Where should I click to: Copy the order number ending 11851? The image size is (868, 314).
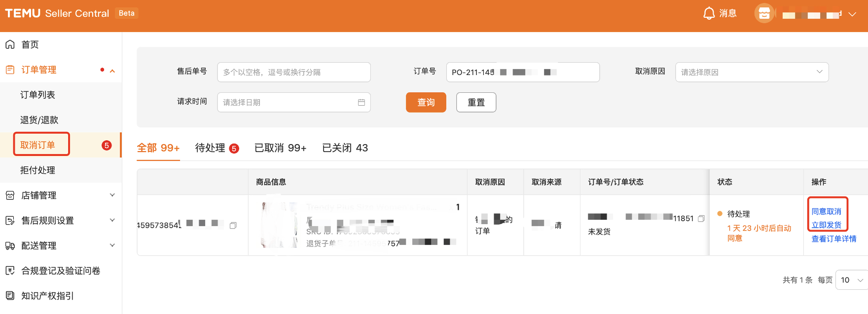pyautogui.click(x=701, y=218)
